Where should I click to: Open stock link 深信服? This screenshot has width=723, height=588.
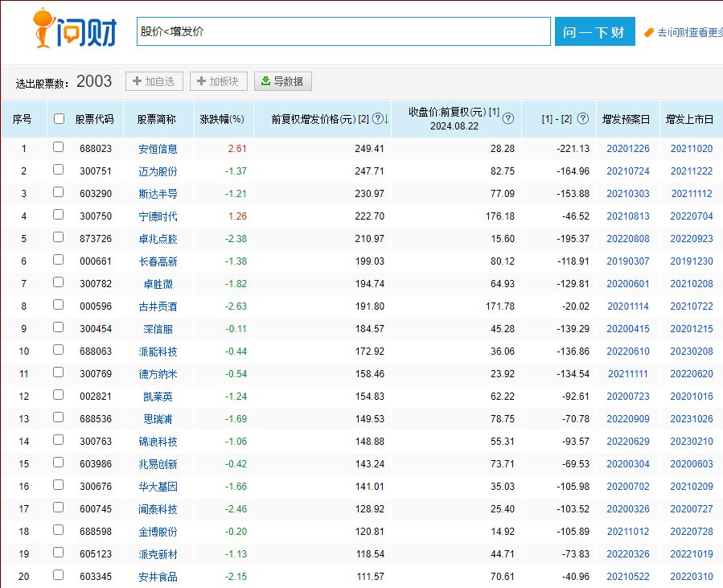click(x=158, y=329)
